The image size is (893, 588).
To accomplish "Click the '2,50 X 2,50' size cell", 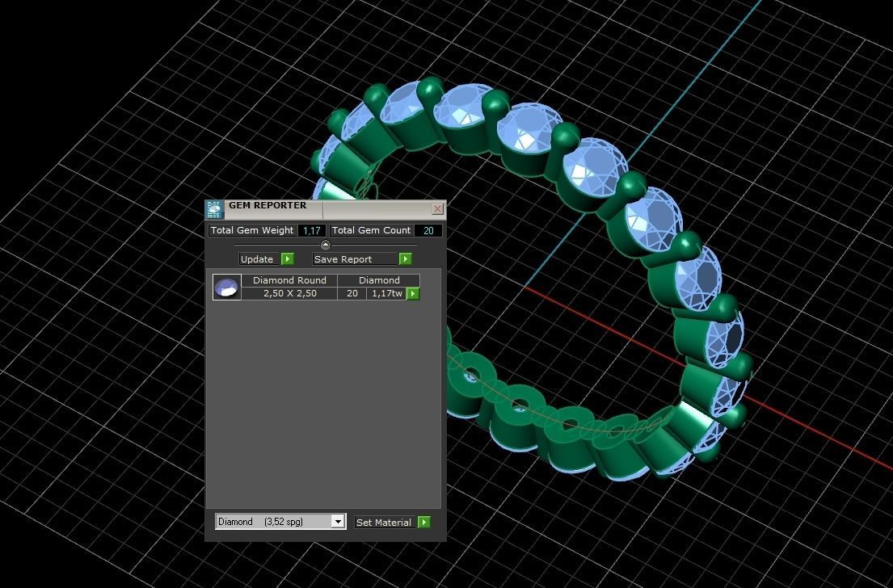I will 289,294.
